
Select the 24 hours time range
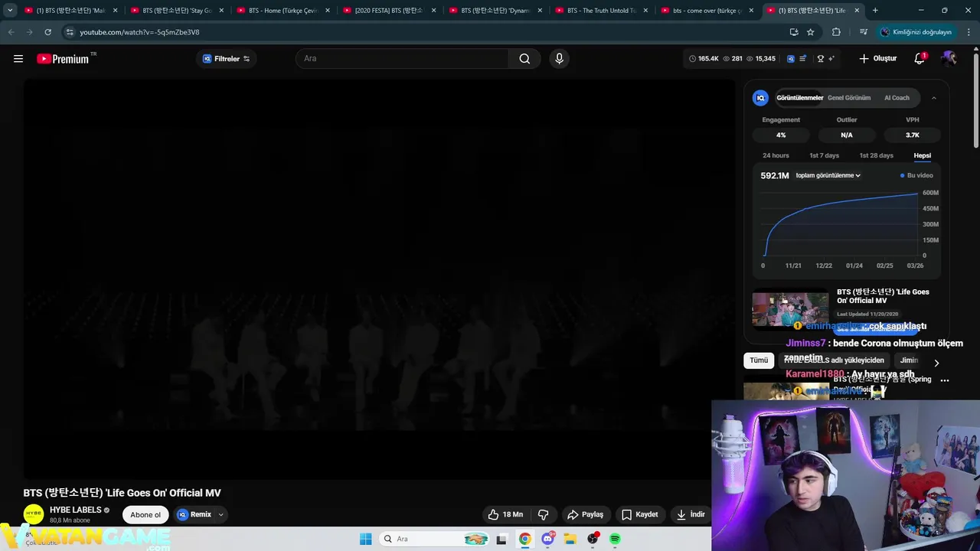(776, 155)
